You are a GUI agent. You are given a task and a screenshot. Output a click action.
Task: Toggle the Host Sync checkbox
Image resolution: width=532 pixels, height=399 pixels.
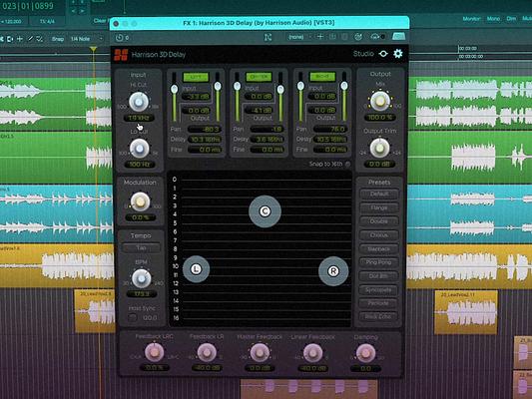click(x=133, y=317)
